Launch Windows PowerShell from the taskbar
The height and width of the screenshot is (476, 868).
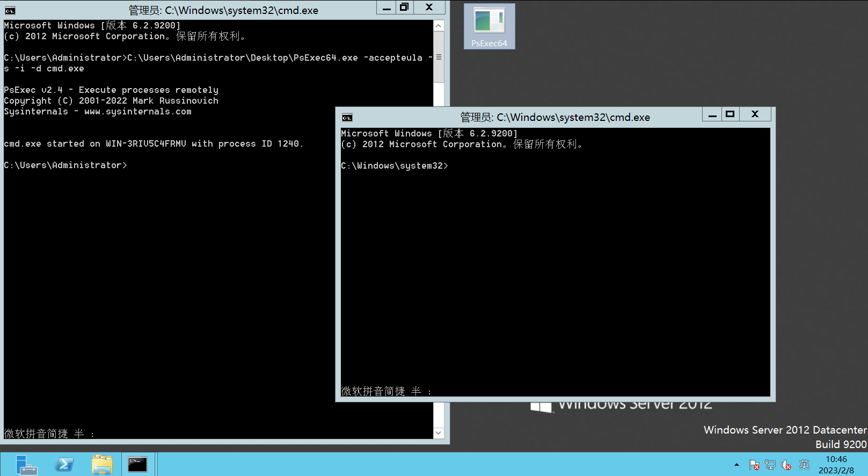point(65,465)
